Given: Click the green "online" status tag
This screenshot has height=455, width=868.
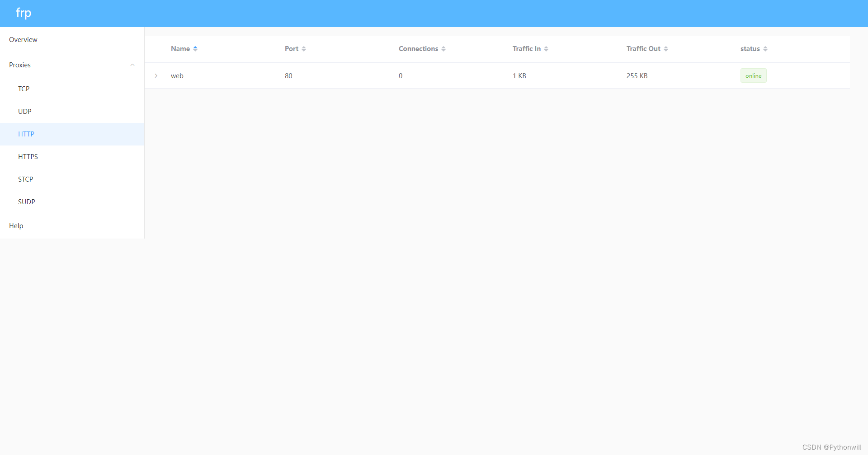Looking at the screenshot, I should 754,75.
